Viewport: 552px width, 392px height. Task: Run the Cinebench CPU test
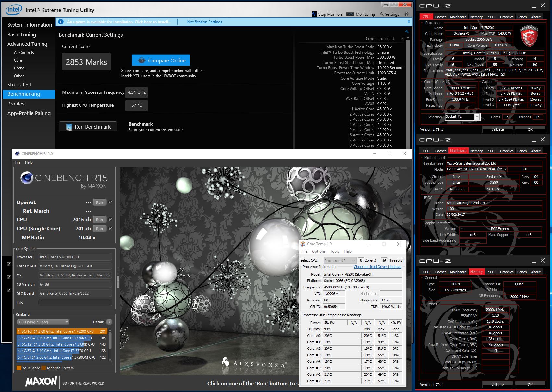[99, 219]
